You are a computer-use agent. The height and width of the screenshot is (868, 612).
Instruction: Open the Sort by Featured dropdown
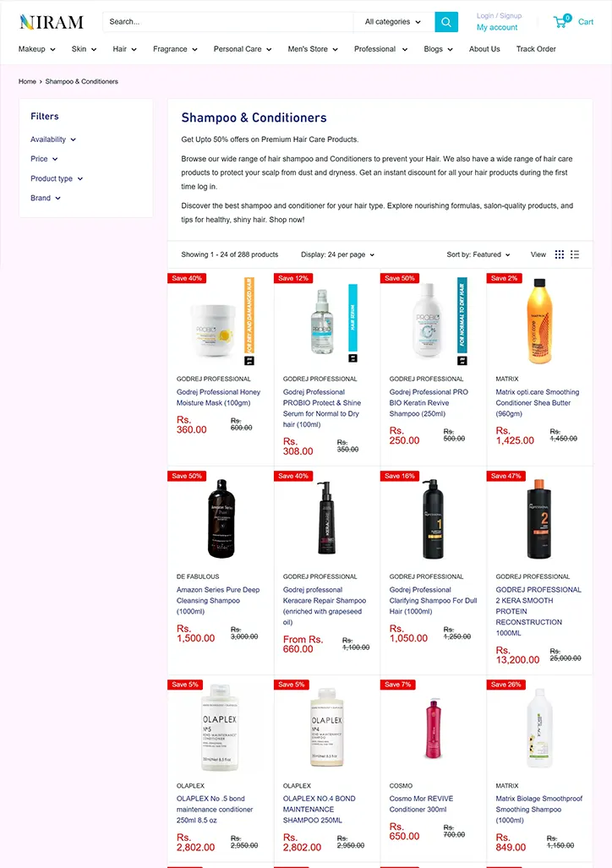[478, 254]
